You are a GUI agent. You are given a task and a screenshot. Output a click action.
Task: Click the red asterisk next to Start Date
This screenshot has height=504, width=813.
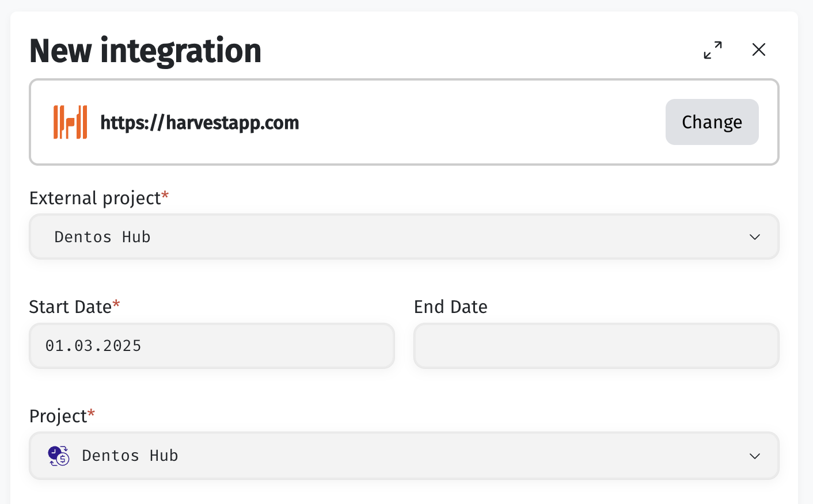(x=116, y=303)
